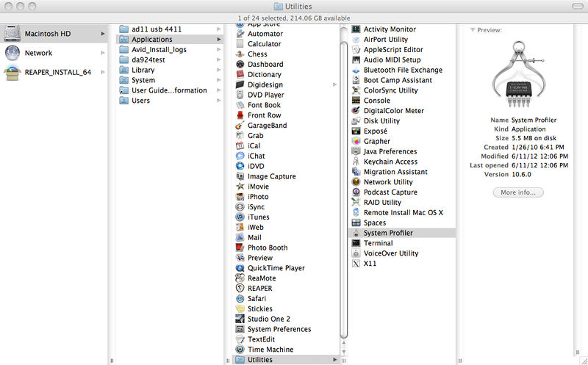
Task: Expand the System folder arrow
Action: 218,80
